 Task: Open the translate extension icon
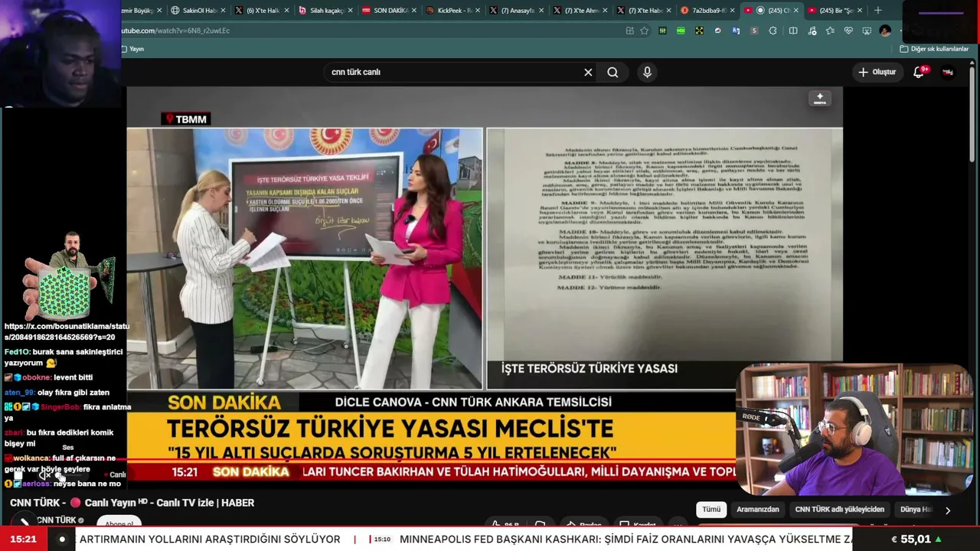[x=736, y=31]
